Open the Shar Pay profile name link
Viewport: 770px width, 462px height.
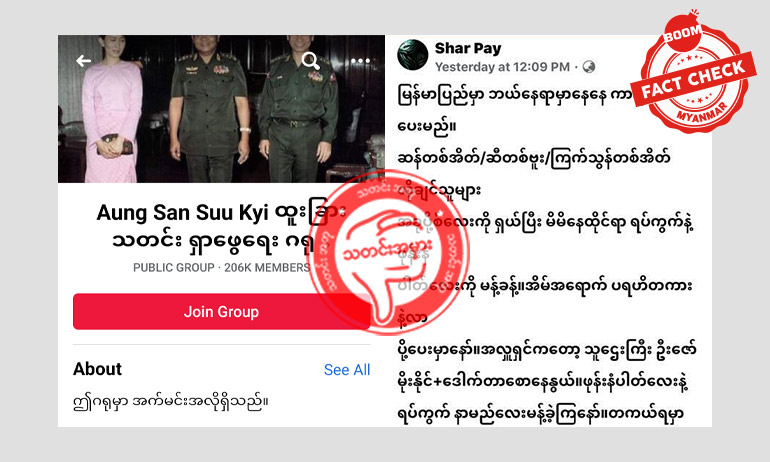pyautogui.click(x=468, y=48)
